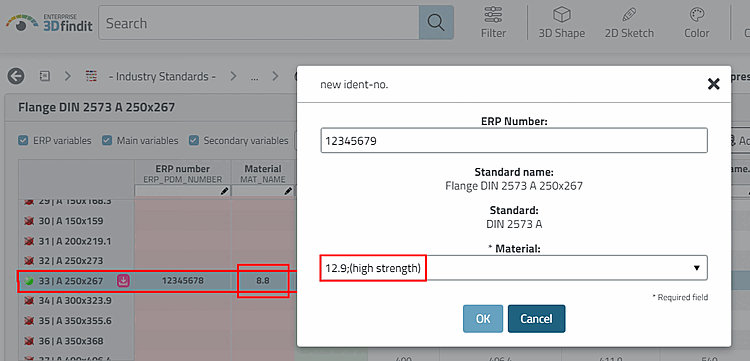Open the 3D Shape search
The image size is (750, 361).
tap(562, 22)
